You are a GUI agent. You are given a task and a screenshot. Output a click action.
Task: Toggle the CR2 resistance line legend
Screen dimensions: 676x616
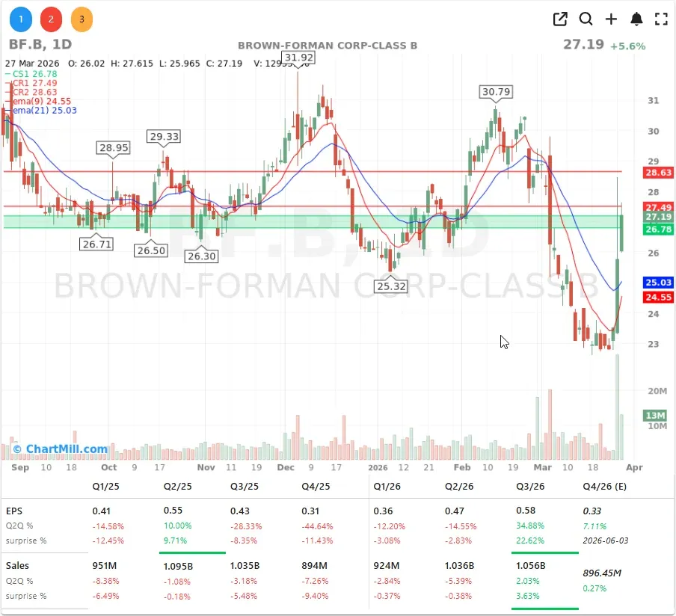click(31, 92)
